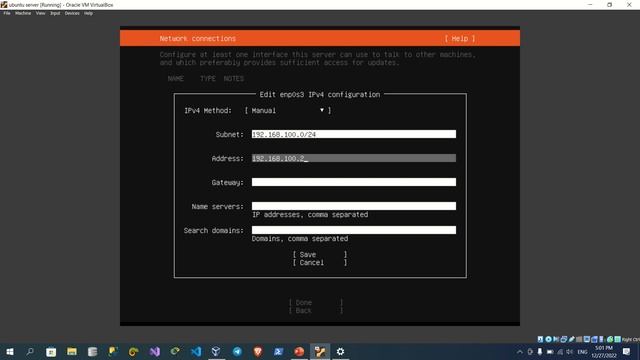This screenshot has width=640, height=360.
Task: Click the Subnet input field
Action: coord(354,134)
